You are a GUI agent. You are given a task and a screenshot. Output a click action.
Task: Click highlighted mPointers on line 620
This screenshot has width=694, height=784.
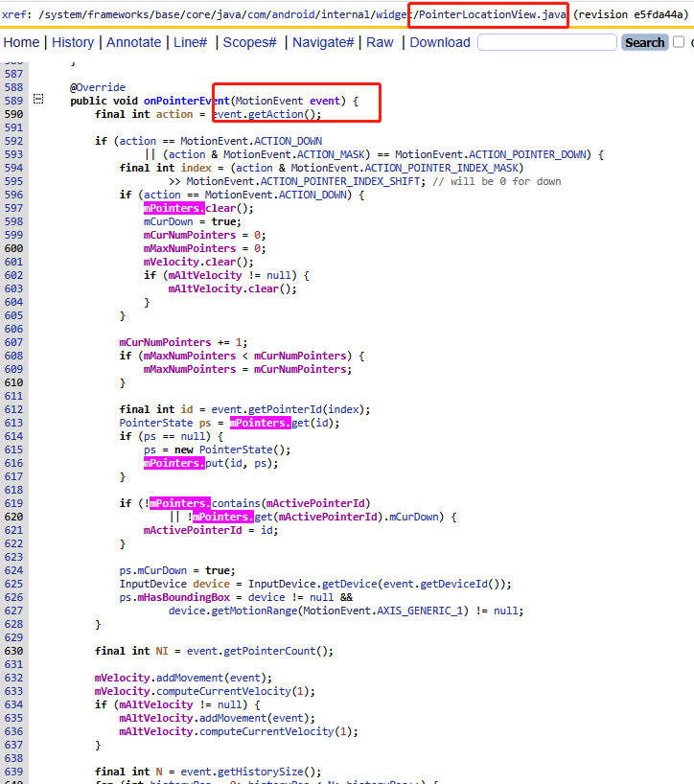click(x=223, y=517)
